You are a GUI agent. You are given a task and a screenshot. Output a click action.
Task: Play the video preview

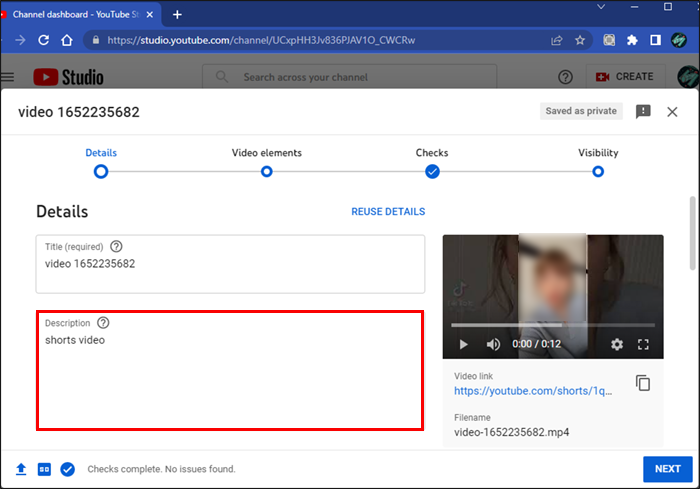[x=463, y=344]
